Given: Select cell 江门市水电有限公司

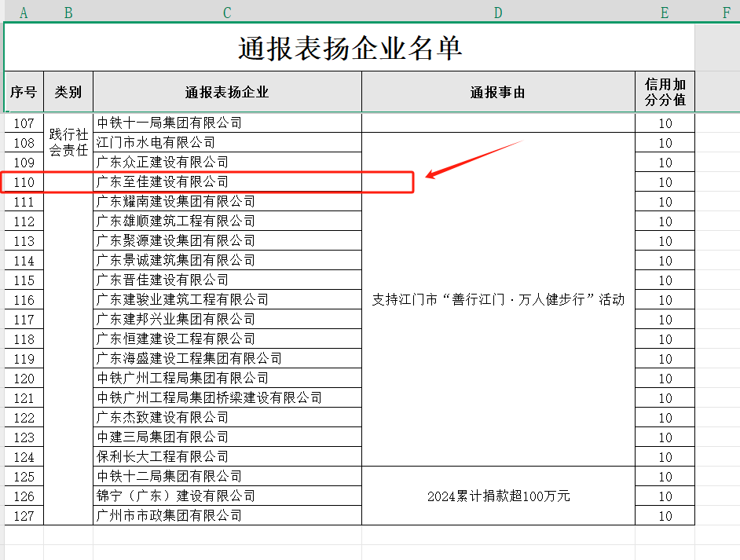Looking at the screenshot, I should pyautogui.click(x=227, y=142).
